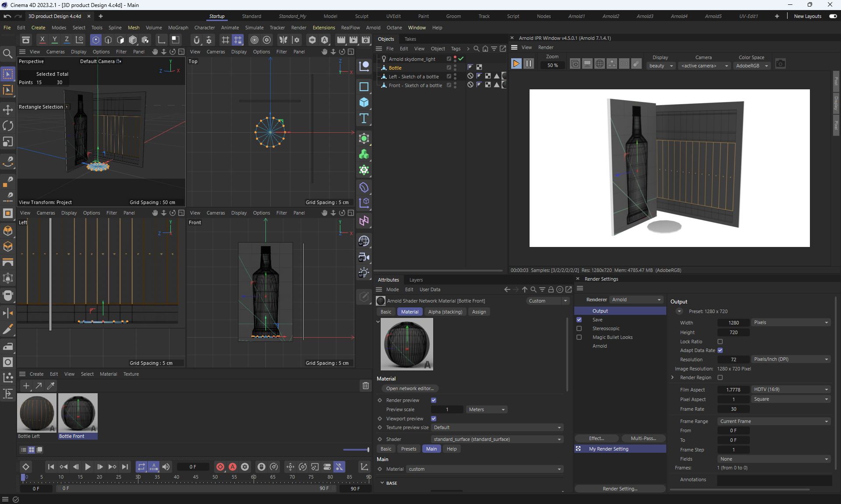Open the MoGraph menu
This screenshot has height=504, width=841.
(x=178, y=28)
